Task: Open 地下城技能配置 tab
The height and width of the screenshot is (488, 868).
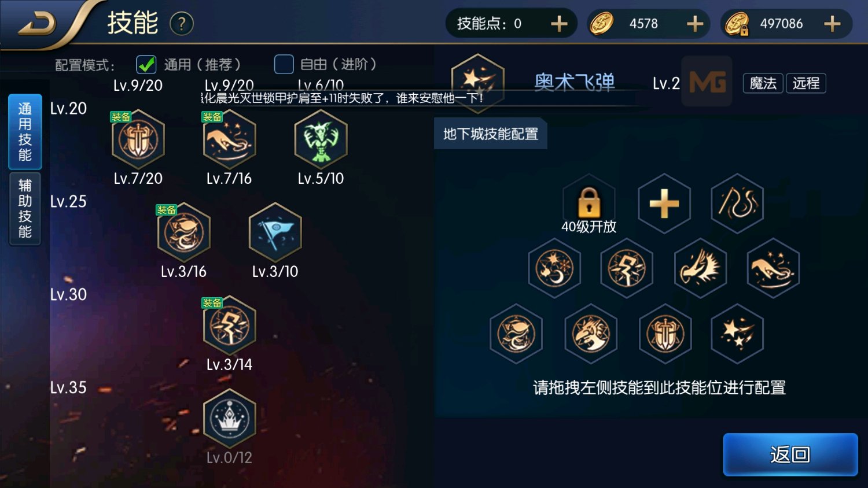Action: tap(491, 134)
